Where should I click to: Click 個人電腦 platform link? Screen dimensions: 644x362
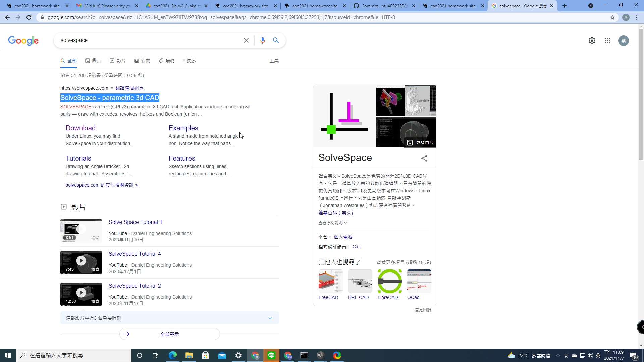pos(343,237)
